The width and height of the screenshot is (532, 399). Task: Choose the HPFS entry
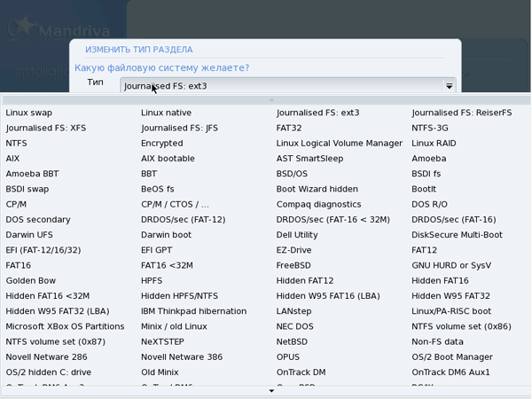tap(152, 280)
